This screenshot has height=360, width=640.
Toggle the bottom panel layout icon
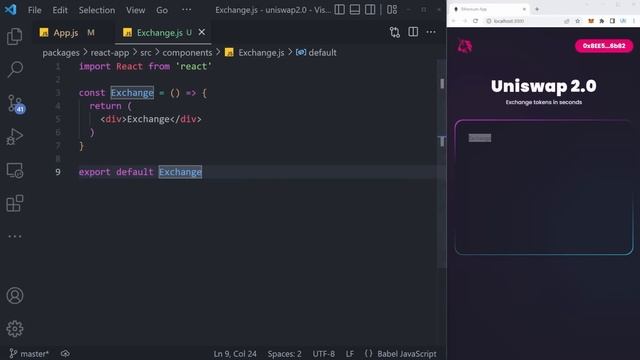click(355, 10)
